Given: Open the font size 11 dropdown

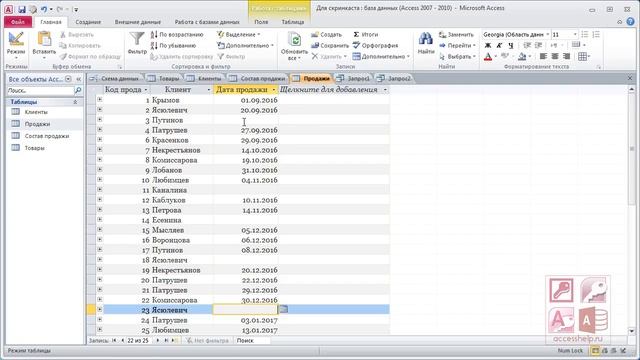Looking at the screenshot, I should tap(575, 35).
